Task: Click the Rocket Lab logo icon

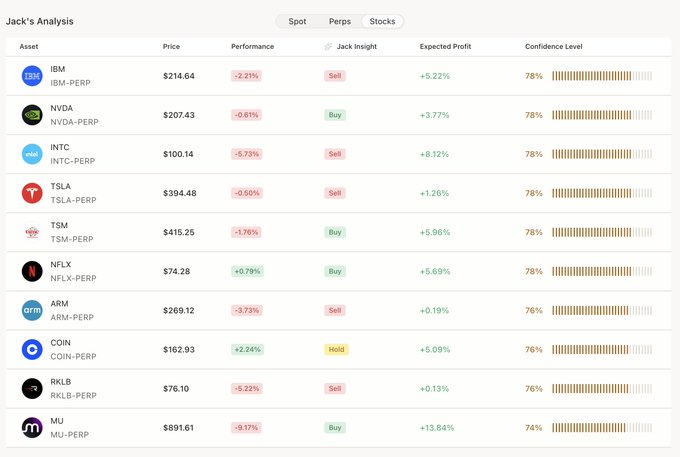Action: click(x=32, y=388)
